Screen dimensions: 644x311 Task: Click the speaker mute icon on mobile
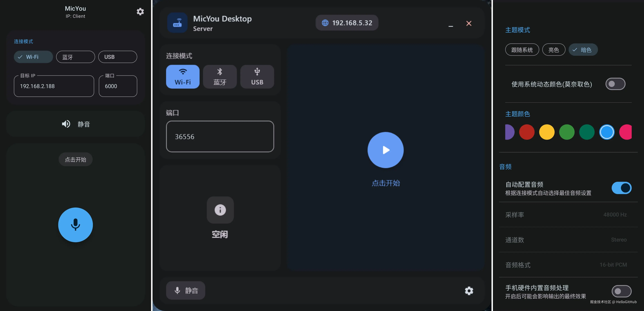click(x=66, y=124)
